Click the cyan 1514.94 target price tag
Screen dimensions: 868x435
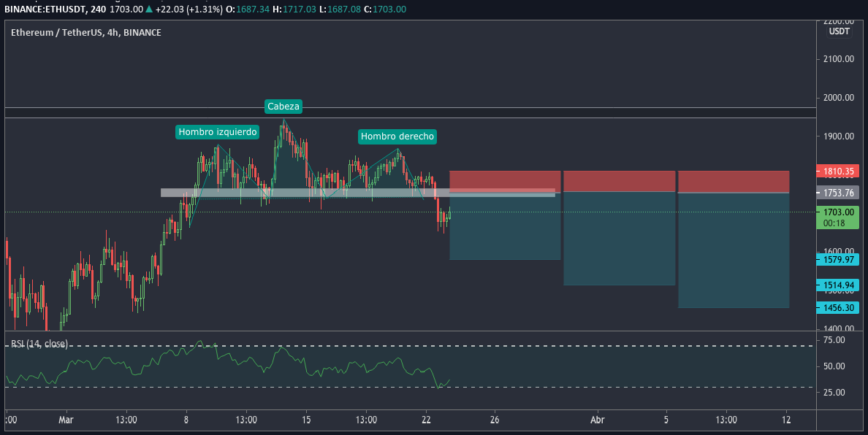tap(838, 285)
